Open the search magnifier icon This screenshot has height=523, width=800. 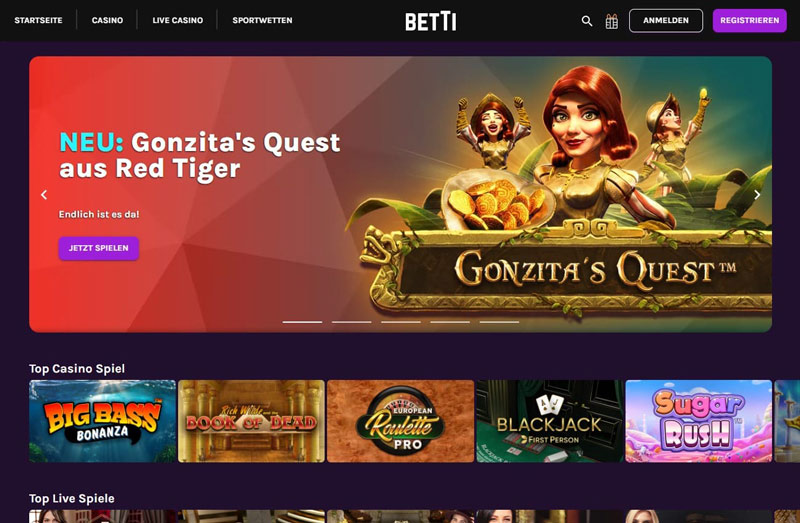click(x=587, y=21)
